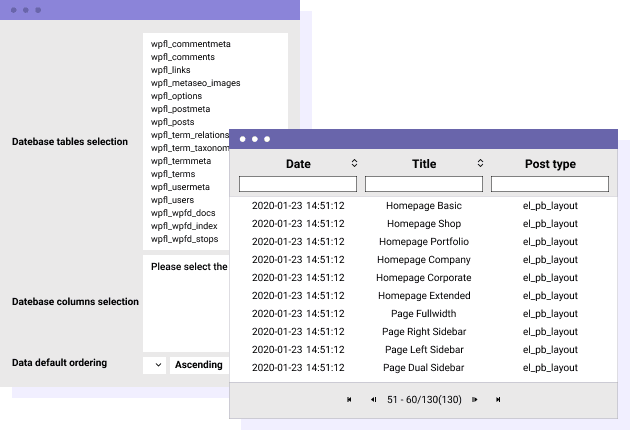Click the Title filter input field
630x430 pixels.
pyautogui.click(x=424, y=184)
